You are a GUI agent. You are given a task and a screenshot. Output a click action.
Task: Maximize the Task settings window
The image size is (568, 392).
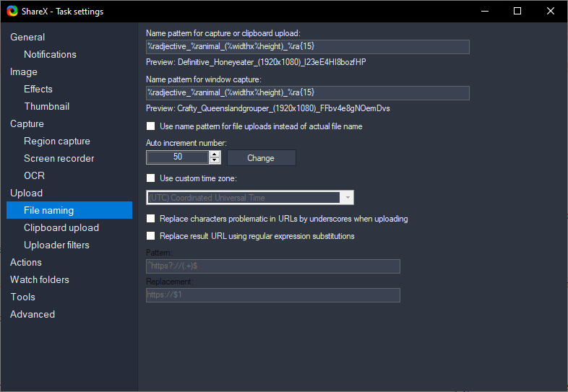pos(517,11)
